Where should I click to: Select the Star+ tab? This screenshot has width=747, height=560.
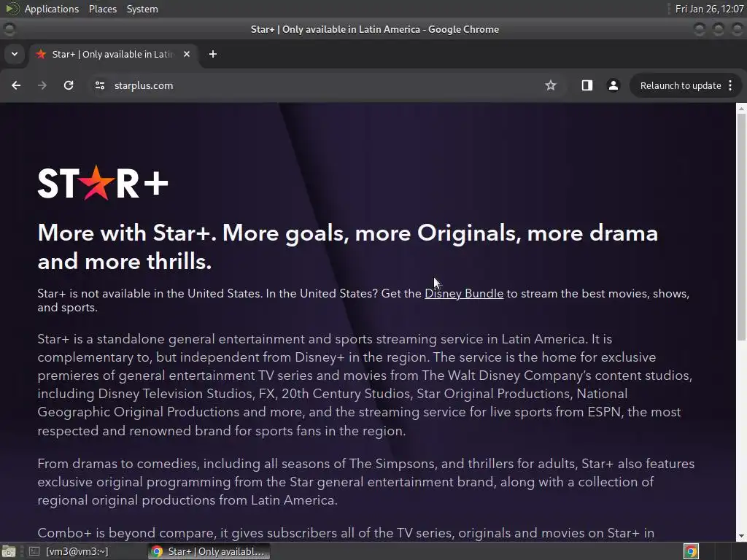pyautogui.click(x=113, y=54)
